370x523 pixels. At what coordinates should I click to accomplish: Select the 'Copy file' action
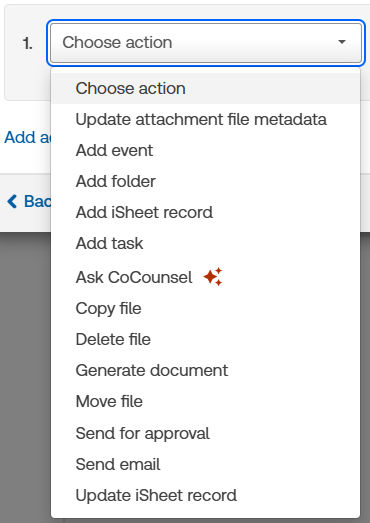click(206, 308)
